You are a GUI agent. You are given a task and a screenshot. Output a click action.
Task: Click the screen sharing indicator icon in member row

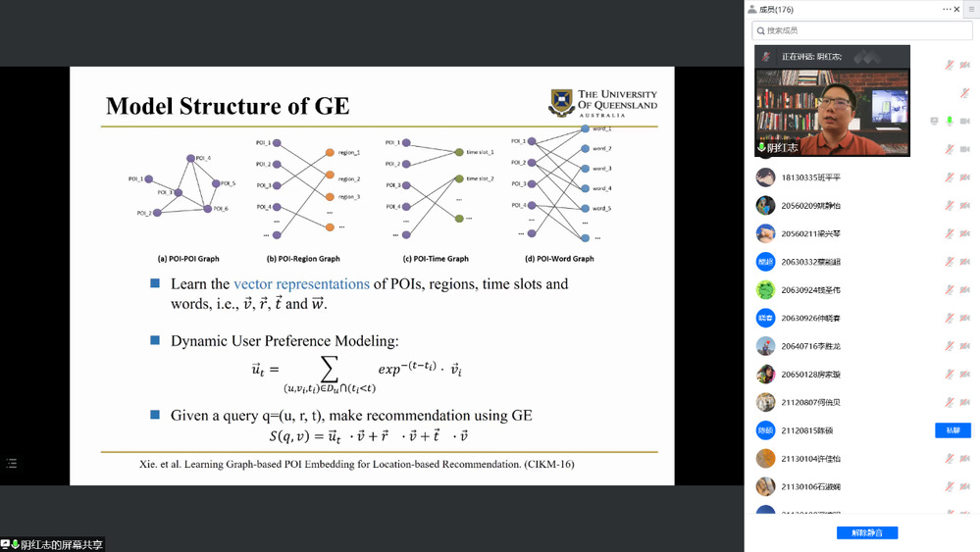(x=934, y=121)
